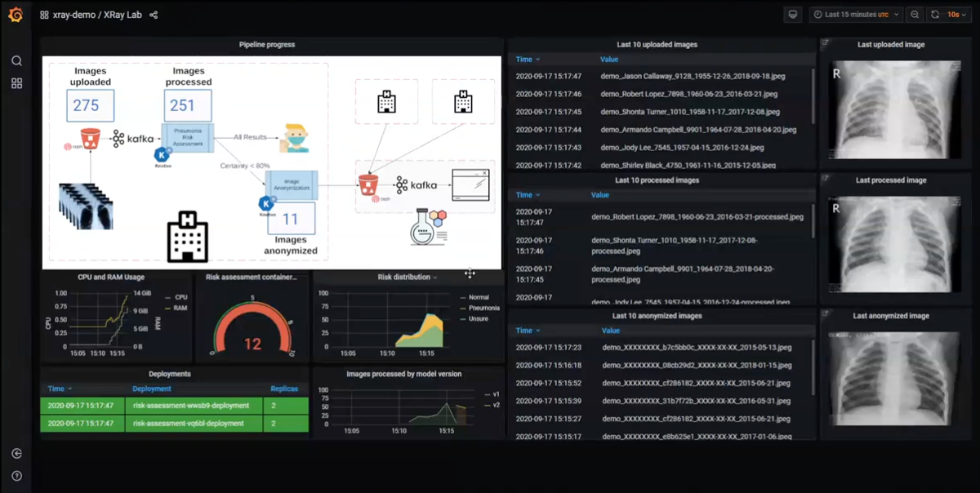Open the Deployments panel title
The width and height of the screenshot is (980, 493).
pos(170,374)
